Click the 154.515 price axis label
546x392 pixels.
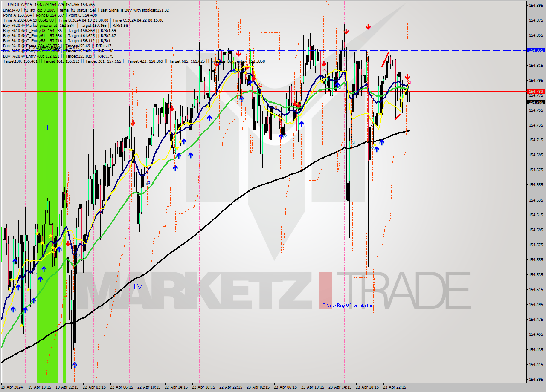(x=536, y=289)
